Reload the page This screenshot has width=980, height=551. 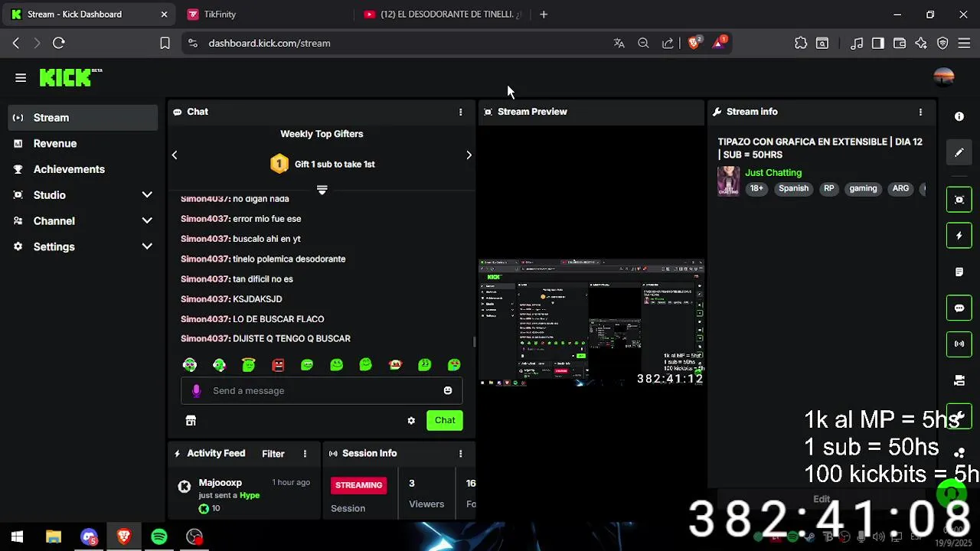59,44
